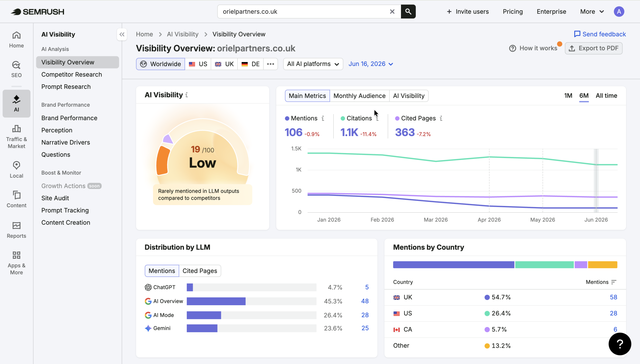Open more countries with the ellipsis button
Screen dimensions: 640x364
click(x=270, y=64)
